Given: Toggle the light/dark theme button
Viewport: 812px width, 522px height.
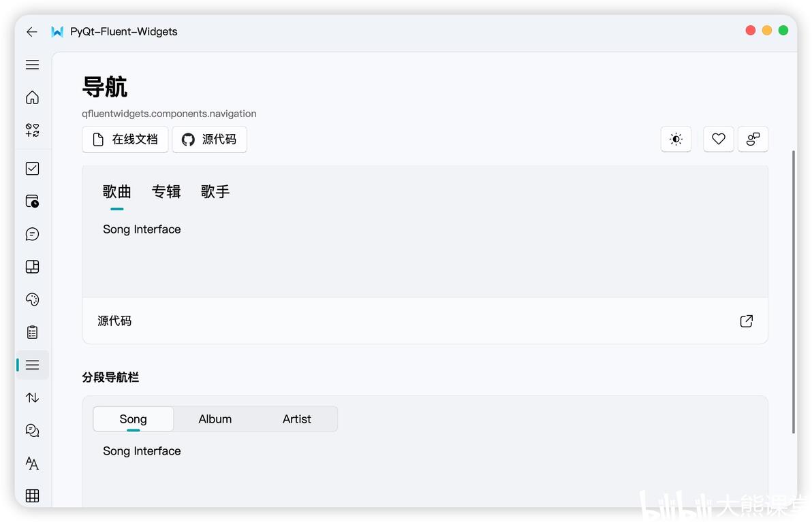Looking at the screenshot, I should 676,139.
